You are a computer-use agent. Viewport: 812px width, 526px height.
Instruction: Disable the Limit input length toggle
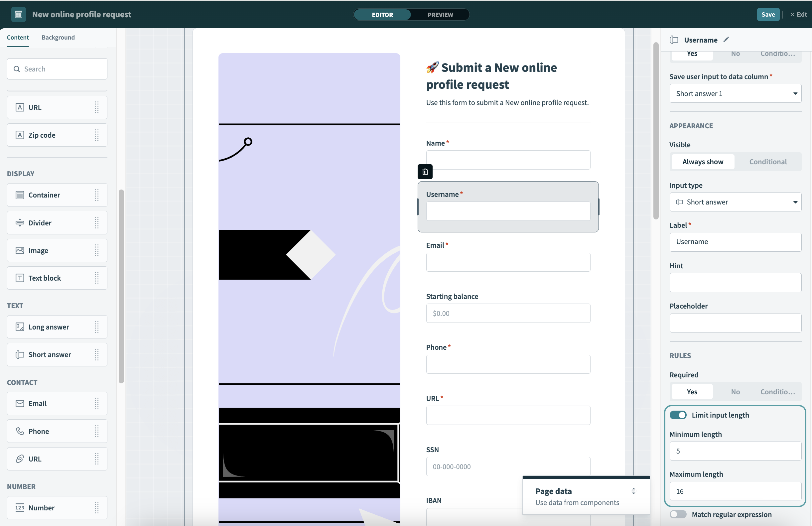click(678, 415)
